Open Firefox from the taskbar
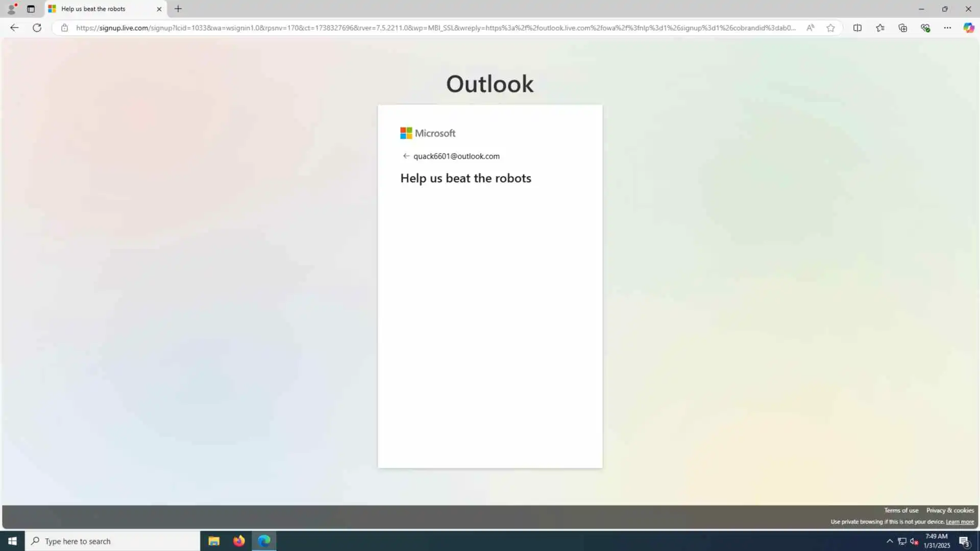980x551 pixels. 239,541
